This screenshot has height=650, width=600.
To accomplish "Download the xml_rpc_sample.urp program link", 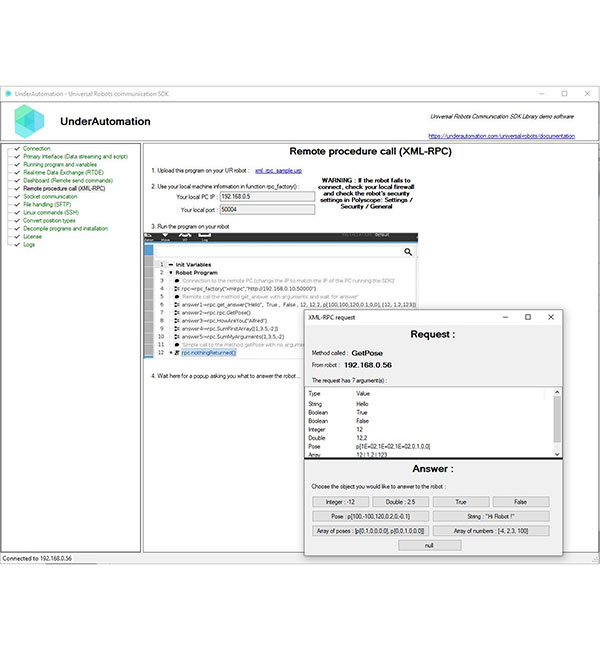I will [278, 170].
